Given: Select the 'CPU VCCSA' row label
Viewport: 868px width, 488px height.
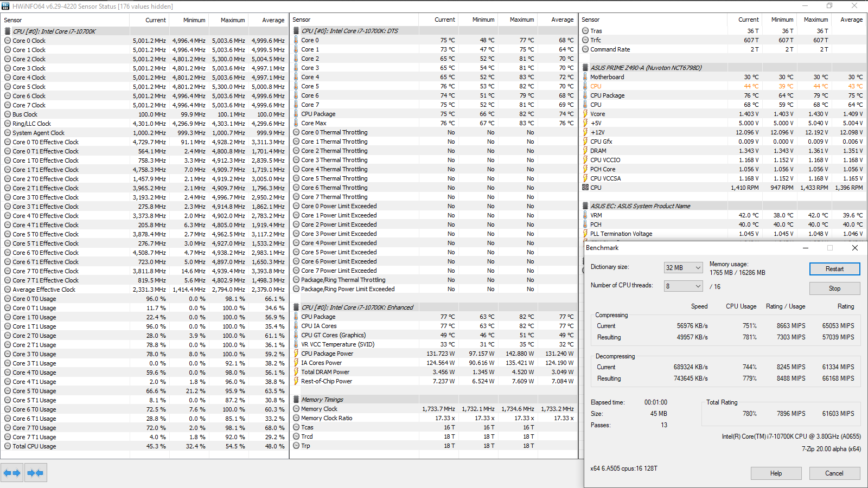Looking at the screenshot, I should [605, 178].
